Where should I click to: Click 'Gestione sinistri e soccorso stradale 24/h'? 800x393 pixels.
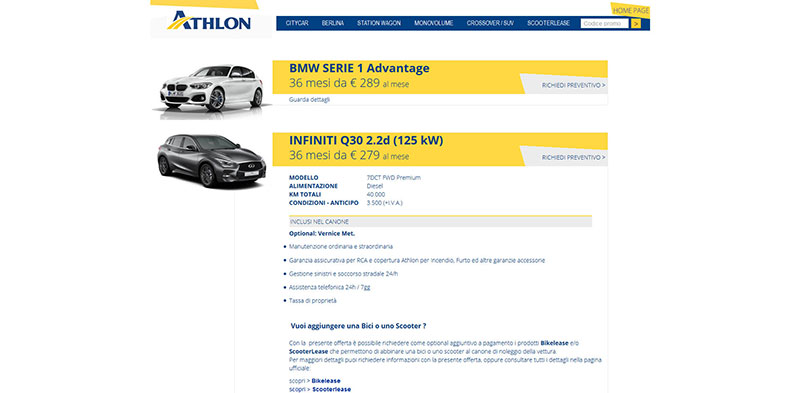point(343,274)
